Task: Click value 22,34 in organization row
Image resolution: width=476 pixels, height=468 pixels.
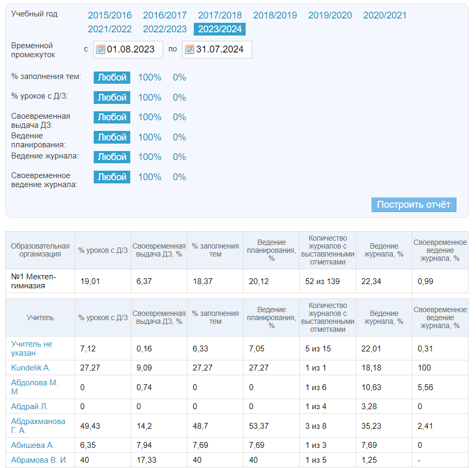Action: (371, 281)
